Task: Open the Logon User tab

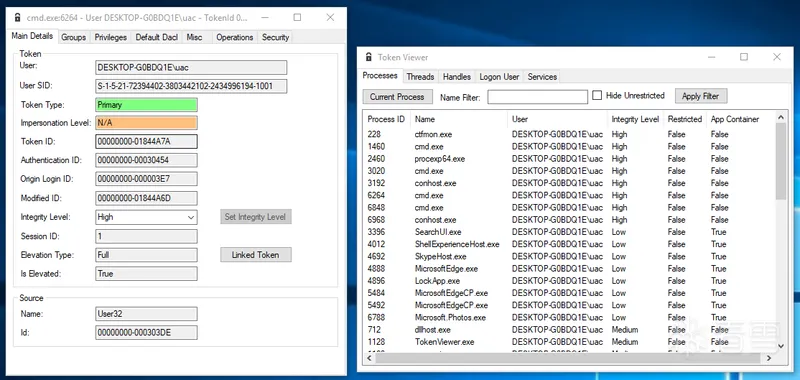Action: pyautogui.click(x=499, y=77)
